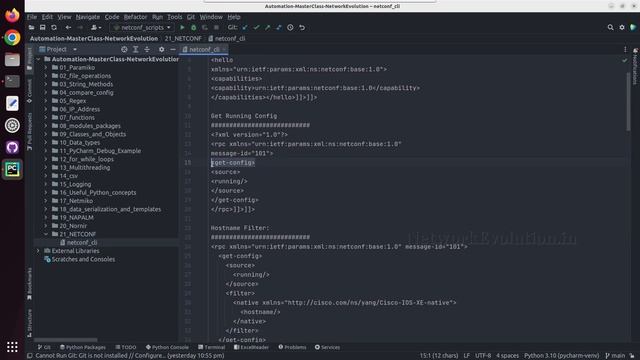Switch to netconf_cli editor tab
This screenshot has height=360, width=640.
coord(204,49)
